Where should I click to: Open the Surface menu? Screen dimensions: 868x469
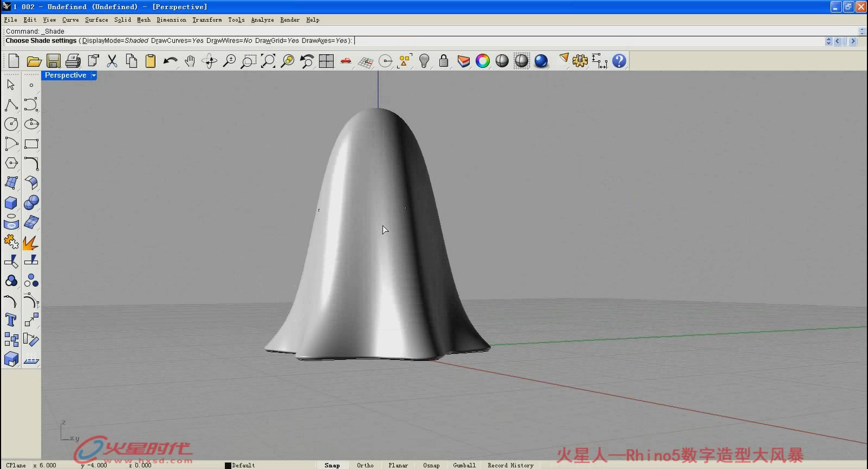[x=96, y=20]
